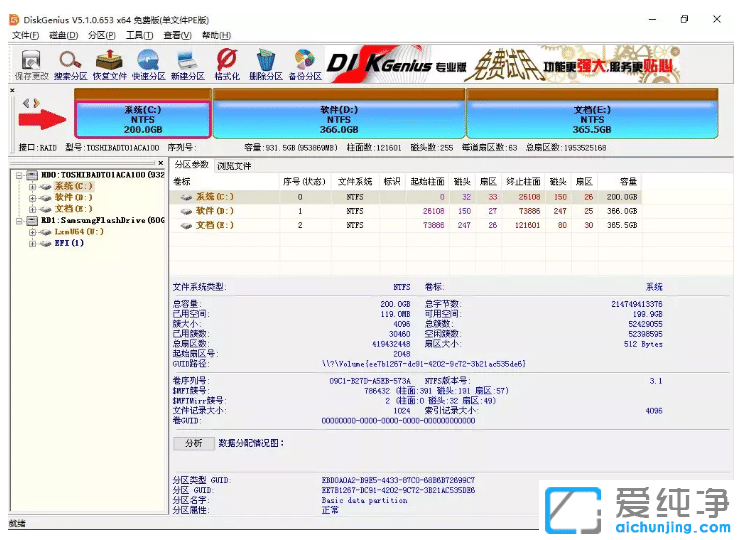This screenshot has height=540, width=739.
Task: Click the 512 Bytes sector size value
Action: tap(643, 344)
